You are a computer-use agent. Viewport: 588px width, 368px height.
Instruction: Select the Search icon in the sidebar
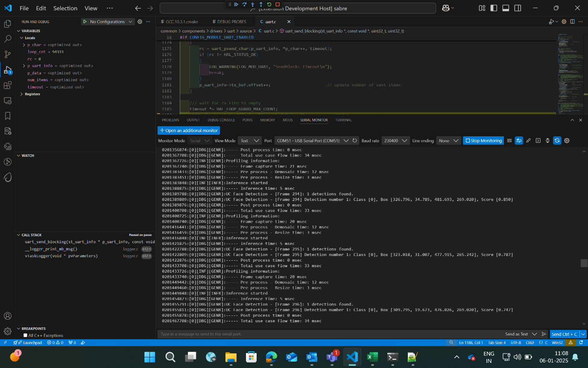coord(7,38)
